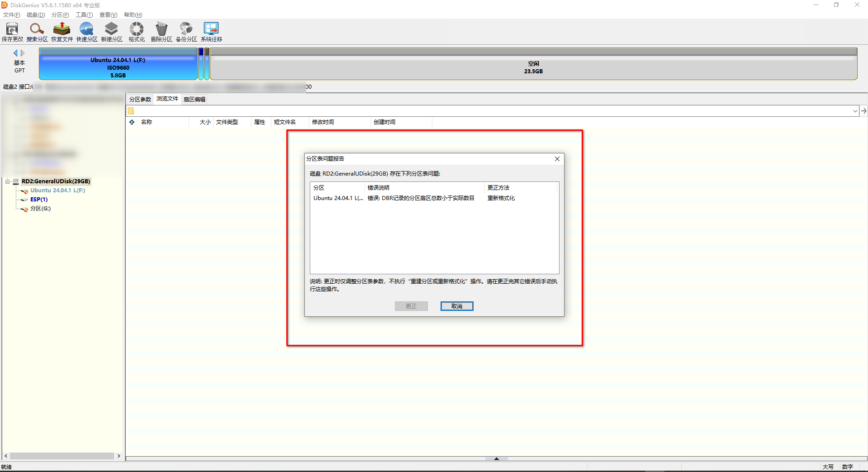
Task: Click the path input field
Action: click(492, 111)
